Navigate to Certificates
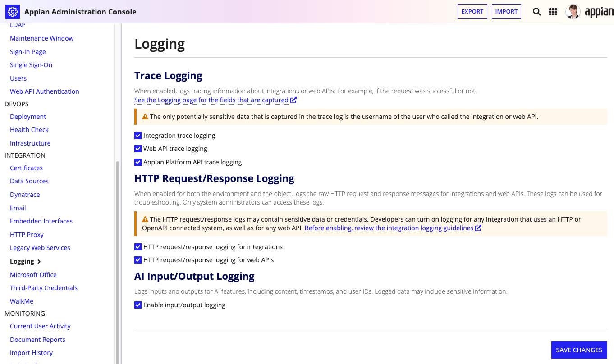Screen dimensions: 614x364 (x=27, y=168)
